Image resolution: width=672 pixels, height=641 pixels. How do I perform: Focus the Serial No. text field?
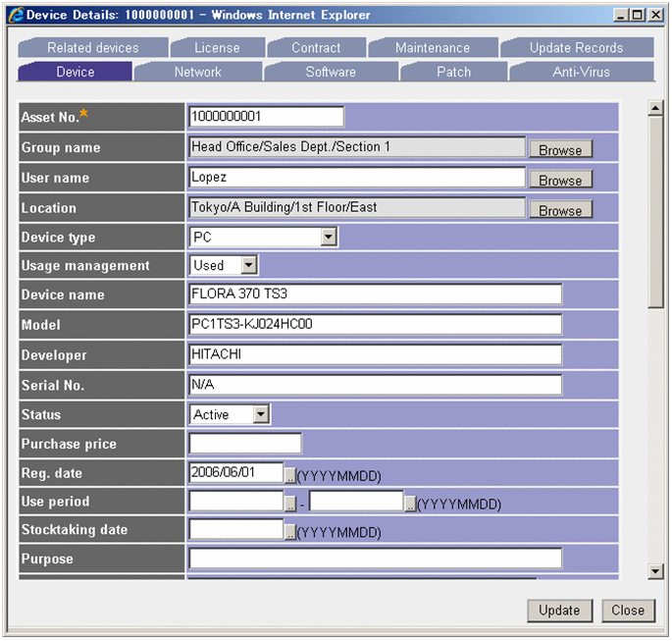click(375, 385)
